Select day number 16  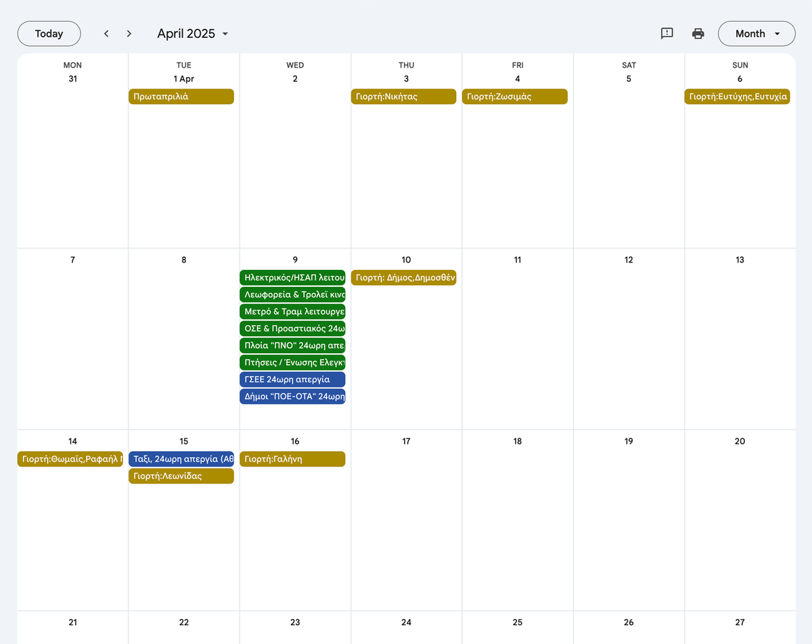pyautogui.click(x=295, y=441)
